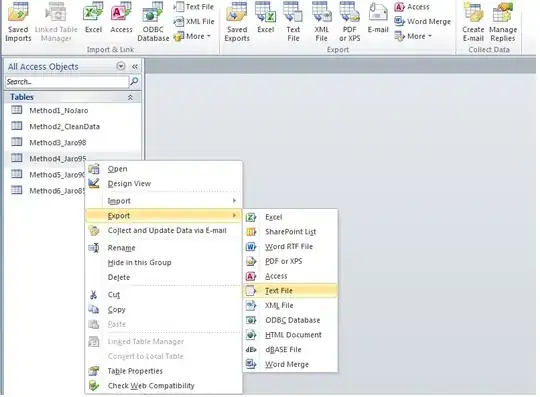Choose Delete from the context menu
This screenshot has width=540, height=397.
point(163,278)
